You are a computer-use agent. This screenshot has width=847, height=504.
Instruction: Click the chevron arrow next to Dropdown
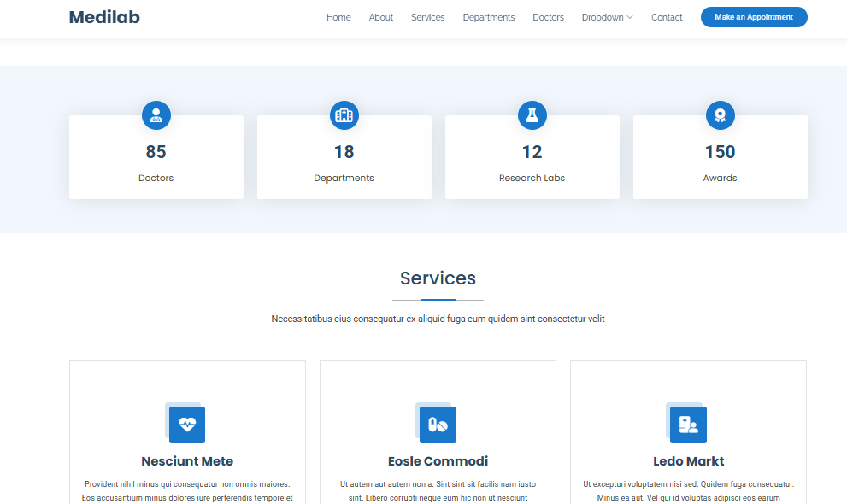point(630,17)
